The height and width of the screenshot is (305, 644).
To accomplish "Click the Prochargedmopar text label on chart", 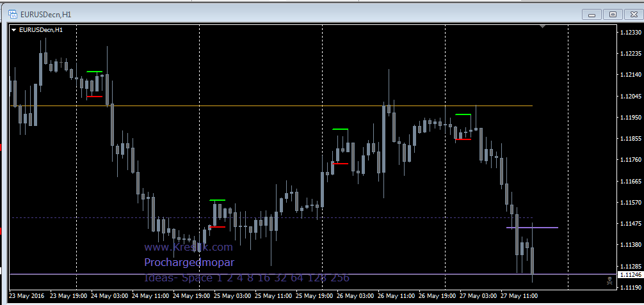I will click(189, 262).
